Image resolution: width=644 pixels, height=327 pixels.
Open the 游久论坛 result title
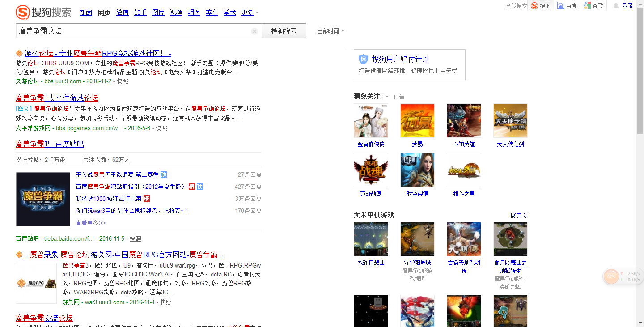coord(98,53)
